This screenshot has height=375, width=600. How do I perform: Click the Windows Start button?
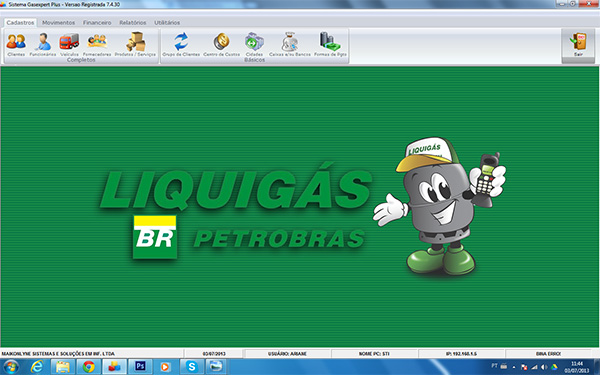(x=11, y=367)
